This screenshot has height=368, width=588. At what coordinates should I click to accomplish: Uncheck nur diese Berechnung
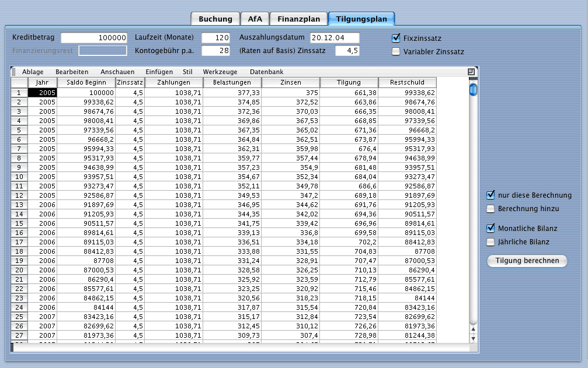pos(490,195)
